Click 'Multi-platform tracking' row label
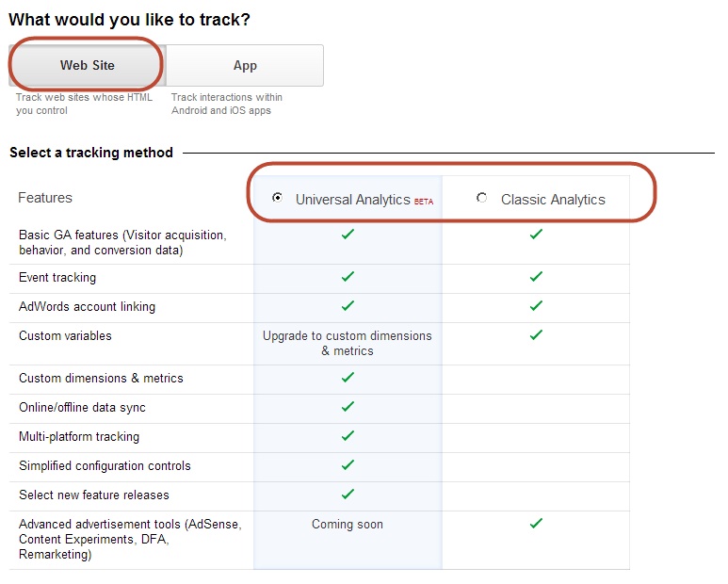 pyautogui.click(x=79, y=437)
